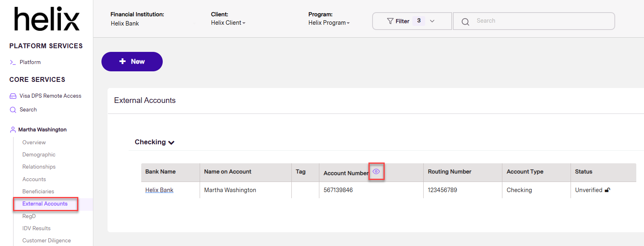Image resolution: width=644 pixels, height=246 pixels.
Task: Click the CORE SERVICES heading
Action: 37,80
